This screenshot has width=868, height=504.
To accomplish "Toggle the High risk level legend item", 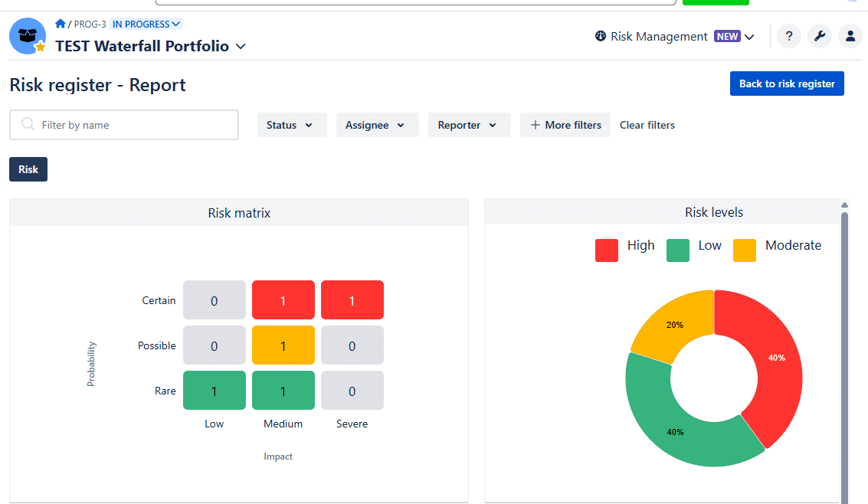I will click(x=624, y=247).
